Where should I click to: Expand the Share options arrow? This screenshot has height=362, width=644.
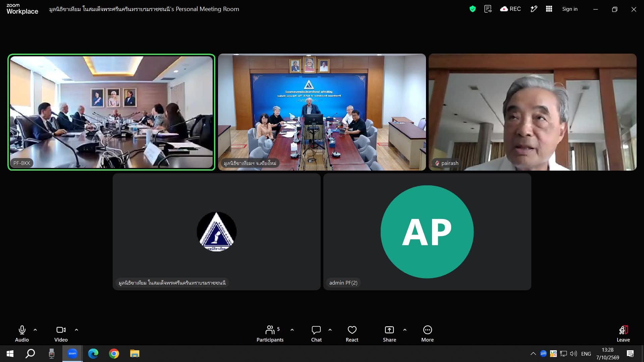pyautogui.click(x=405, y=330)
